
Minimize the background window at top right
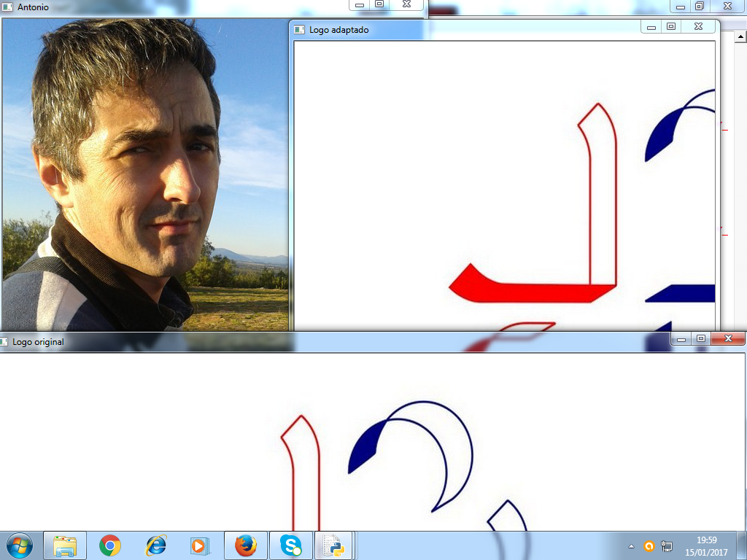tap(681, 6)
